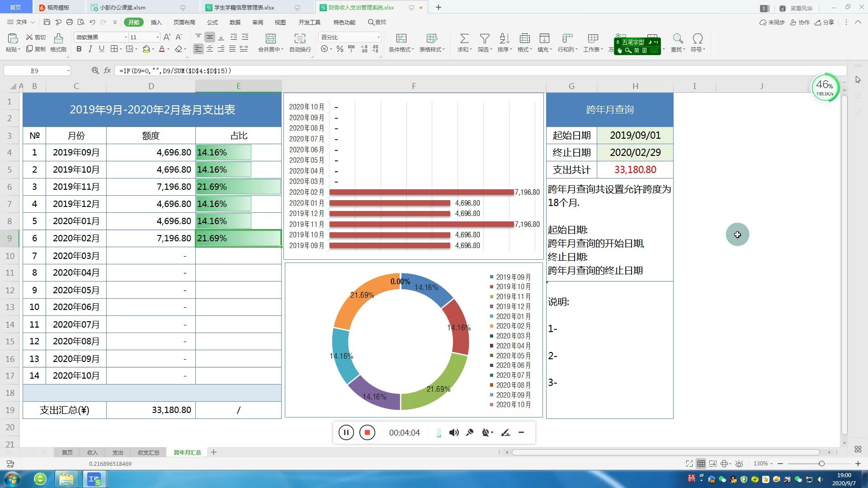Toggle vertical middle align button

(x=210, y=37)
